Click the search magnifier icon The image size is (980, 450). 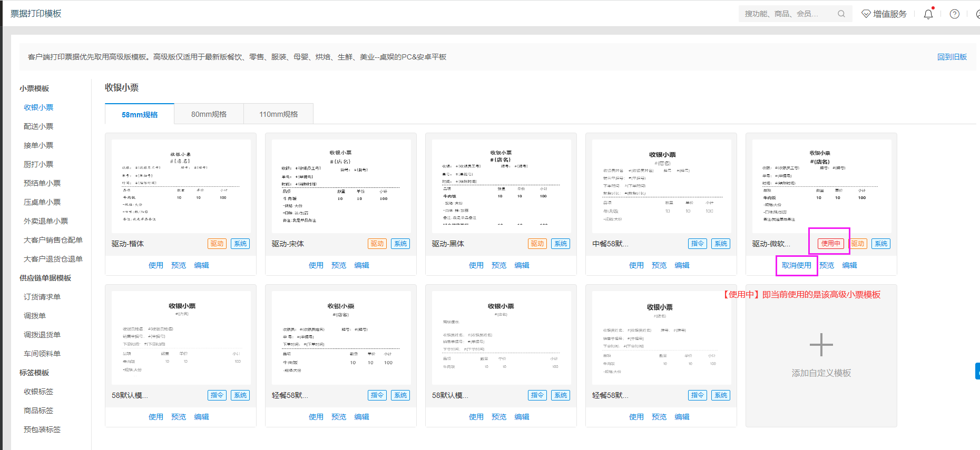pyautogui.click(x=841, y=14)
